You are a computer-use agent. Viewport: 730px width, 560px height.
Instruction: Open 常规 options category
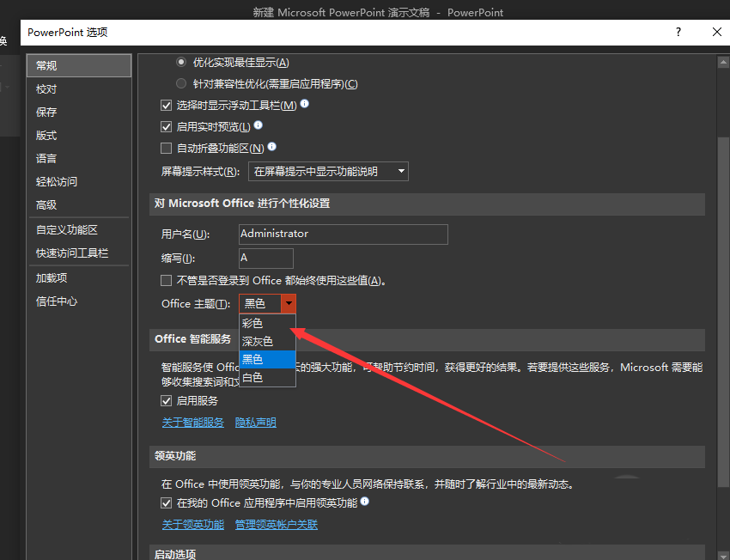click(79, 65)
